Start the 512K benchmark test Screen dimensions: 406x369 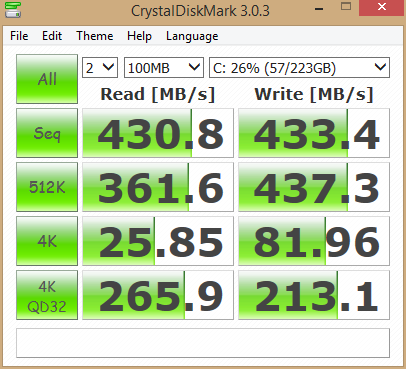click(x=47, y=187)
